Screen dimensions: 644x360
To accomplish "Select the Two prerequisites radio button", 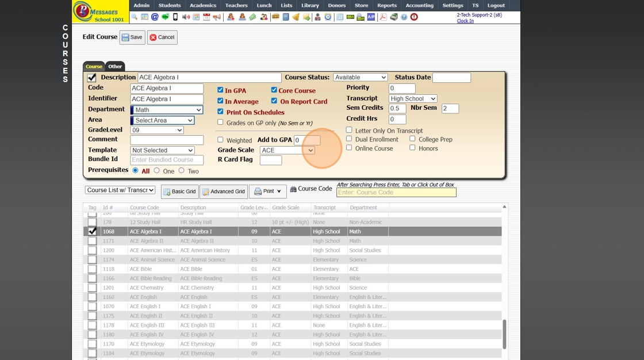I will click(x=182, y=170).
